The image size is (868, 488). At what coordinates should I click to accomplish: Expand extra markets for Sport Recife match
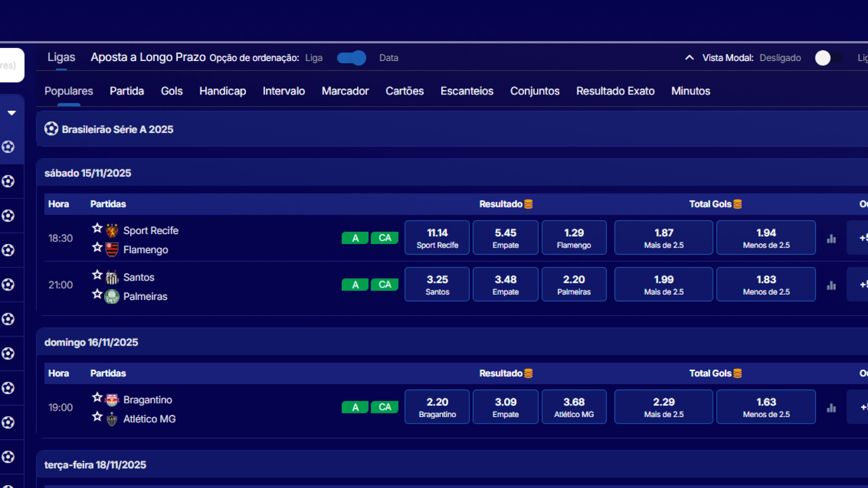click(x=863, y=238)
